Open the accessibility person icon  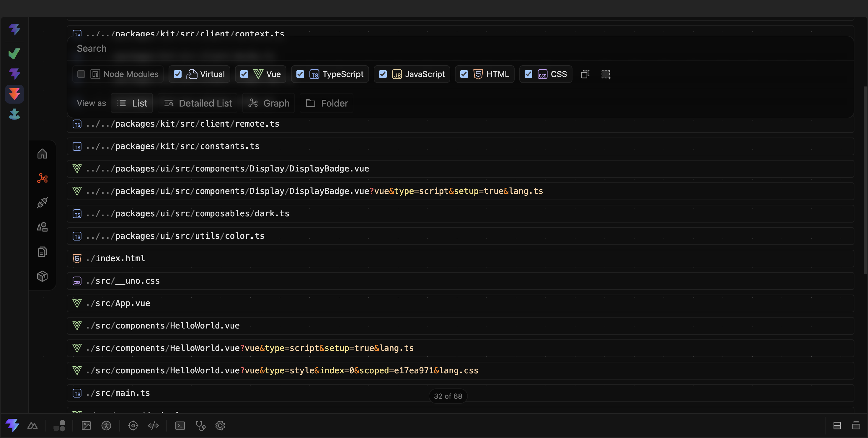tap(106, 426)
